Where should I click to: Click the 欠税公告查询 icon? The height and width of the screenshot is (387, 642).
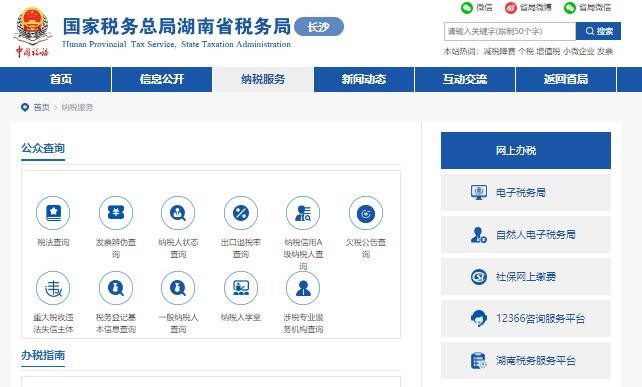point(366,213)
